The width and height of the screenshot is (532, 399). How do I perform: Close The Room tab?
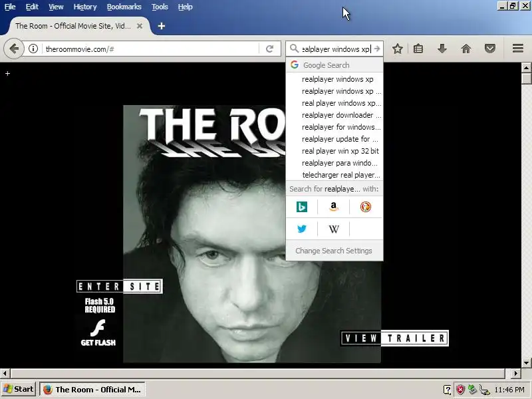pyautogui.click(x=140, y=26)
